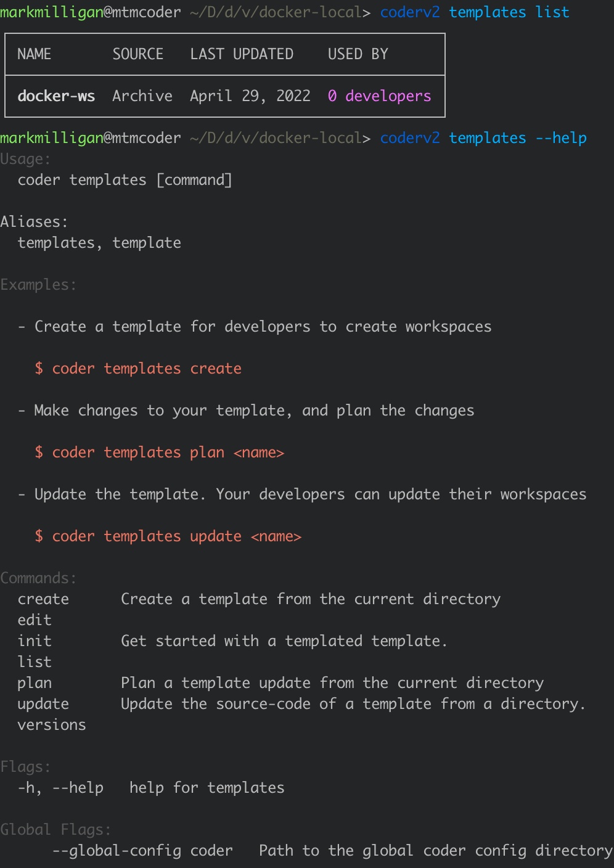Image resolution: width=614 pixels, height=868 pixels.
Task: Click the USED BY column header
Action: click(358, 54)
